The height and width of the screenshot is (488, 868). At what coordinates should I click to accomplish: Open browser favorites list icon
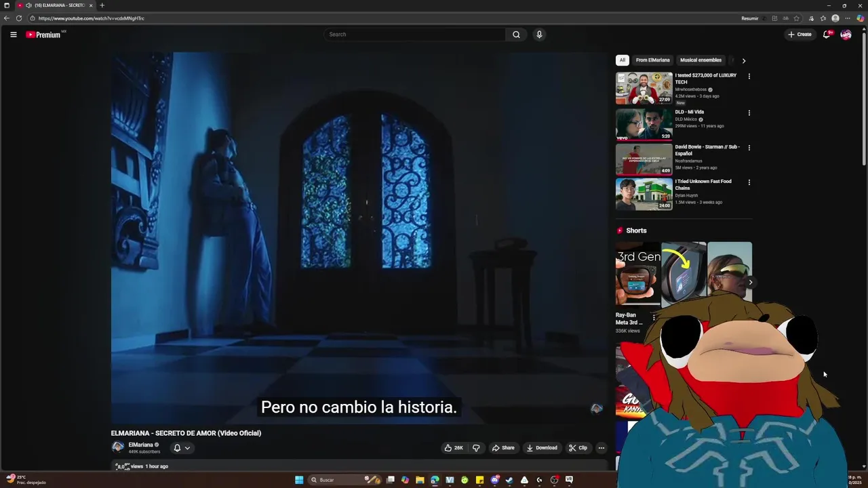click(x=823, y=18)
